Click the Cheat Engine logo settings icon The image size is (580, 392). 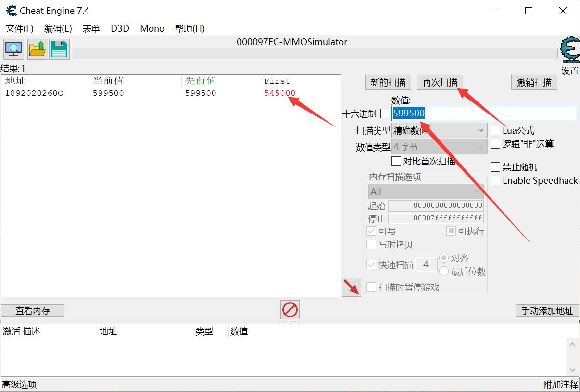(x=570, y=50)
